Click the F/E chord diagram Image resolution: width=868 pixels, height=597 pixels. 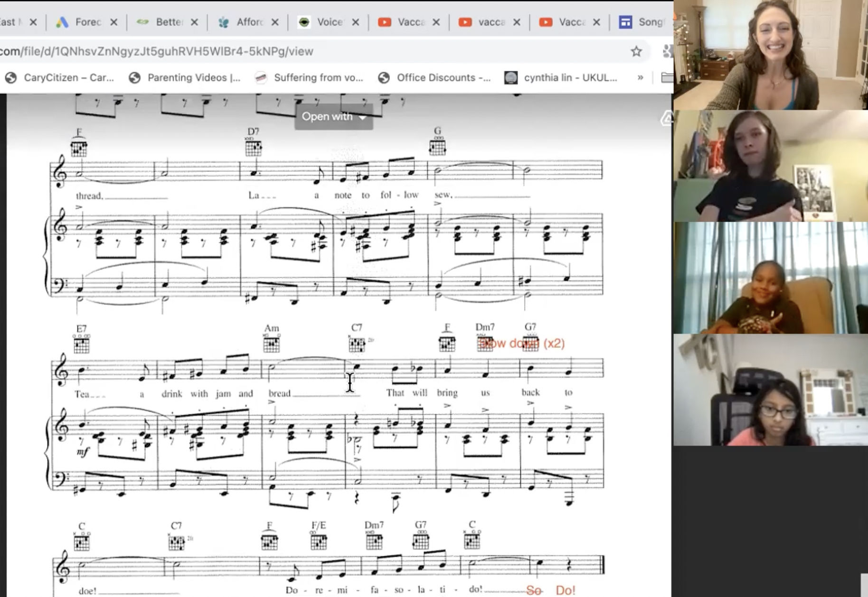(319, 541)
